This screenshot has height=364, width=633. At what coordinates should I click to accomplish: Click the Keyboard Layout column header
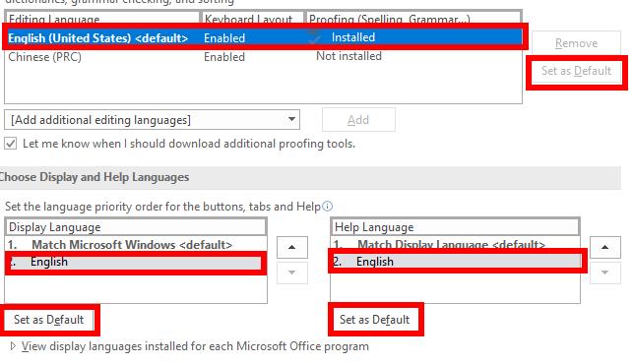[252, 19]
